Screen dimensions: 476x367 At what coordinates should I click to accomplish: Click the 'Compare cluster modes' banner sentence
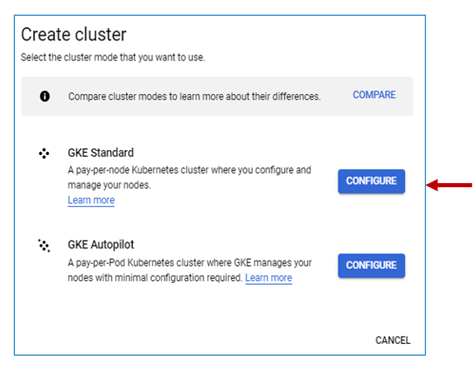pos(194,97)
